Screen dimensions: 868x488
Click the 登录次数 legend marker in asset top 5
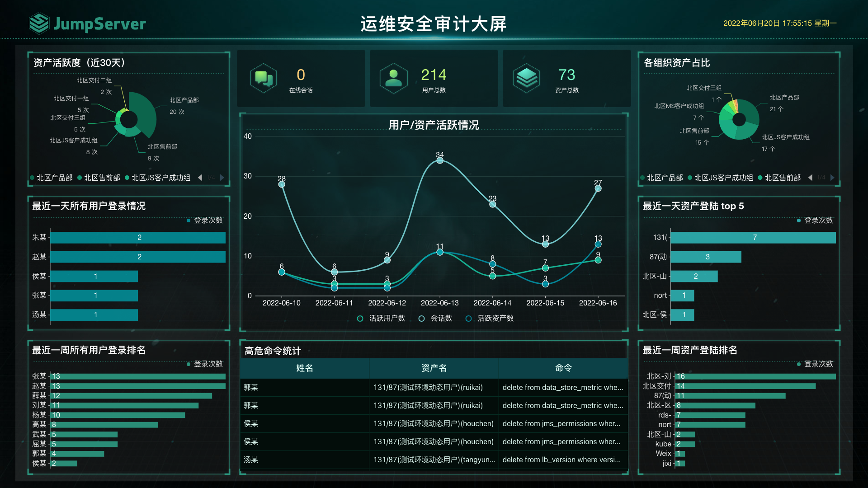799,221
